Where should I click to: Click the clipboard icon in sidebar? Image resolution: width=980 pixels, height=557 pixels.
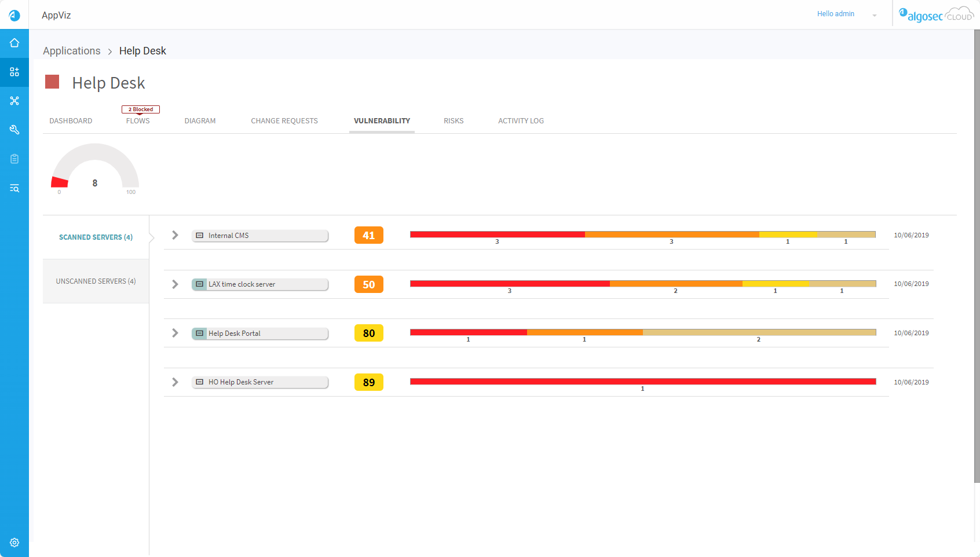click(14, 159)
